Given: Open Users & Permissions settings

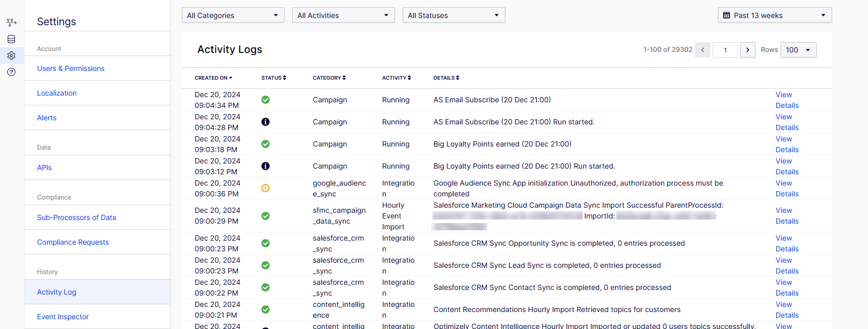Looking at the screenshot, I should coord(71,68).
